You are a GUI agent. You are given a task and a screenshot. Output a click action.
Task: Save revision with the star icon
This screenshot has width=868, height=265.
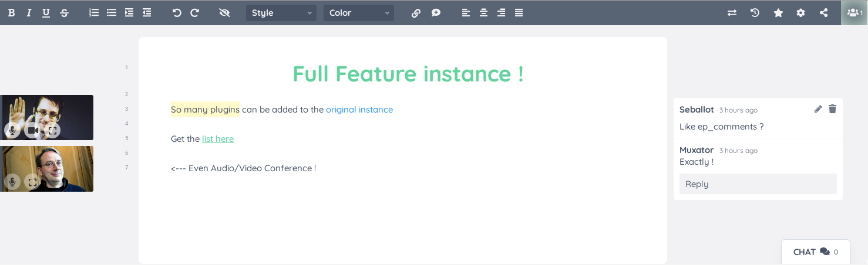(x=778, y=13)
